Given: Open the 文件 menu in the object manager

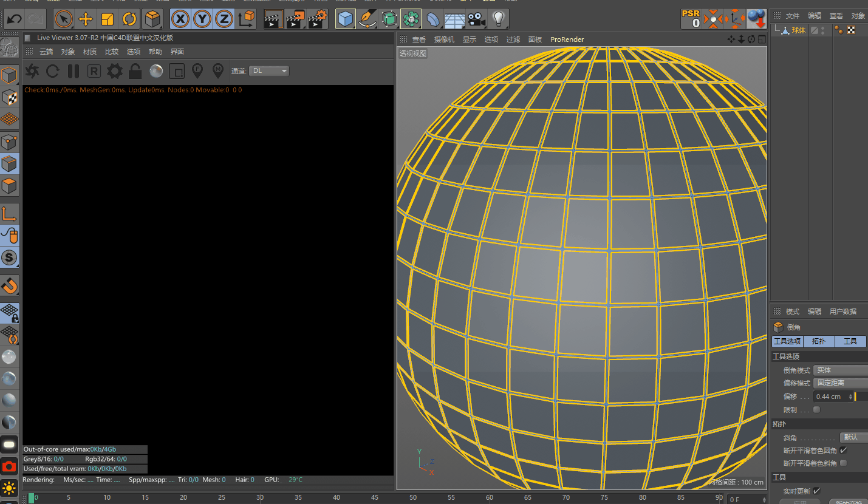Looking at the screenshot, I should click(x=793, y=16).
